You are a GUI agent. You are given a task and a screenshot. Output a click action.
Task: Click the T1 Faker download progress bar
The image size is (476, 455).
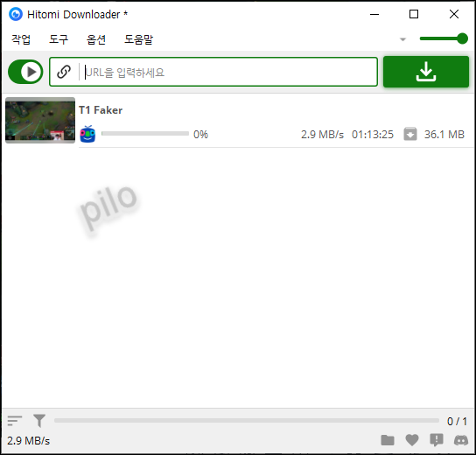[x=145, y=134]
